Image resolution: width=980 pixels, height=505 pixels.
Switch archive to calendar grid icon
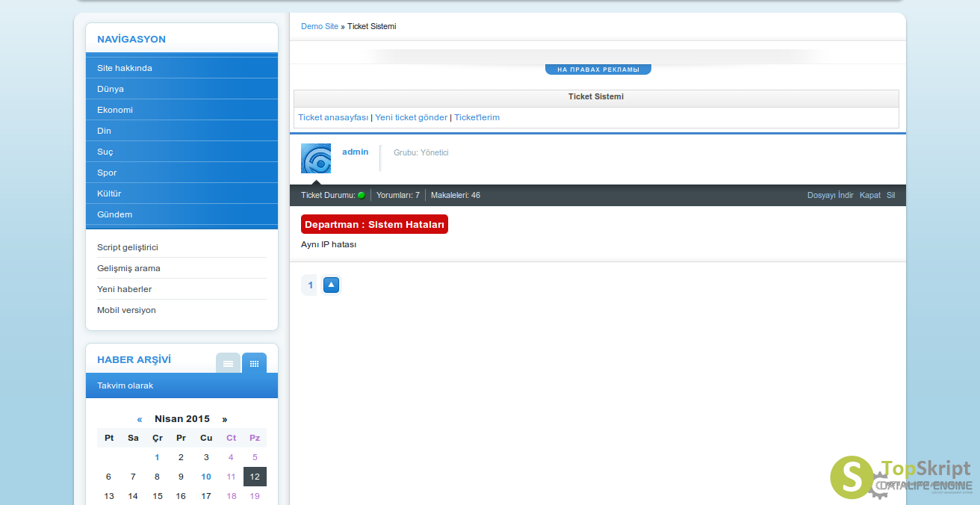click(254, 364)
